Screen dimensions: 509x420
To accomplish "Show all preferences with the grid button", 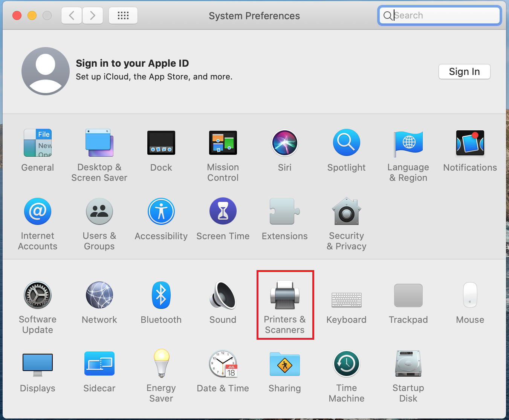I will click(123, 15).
